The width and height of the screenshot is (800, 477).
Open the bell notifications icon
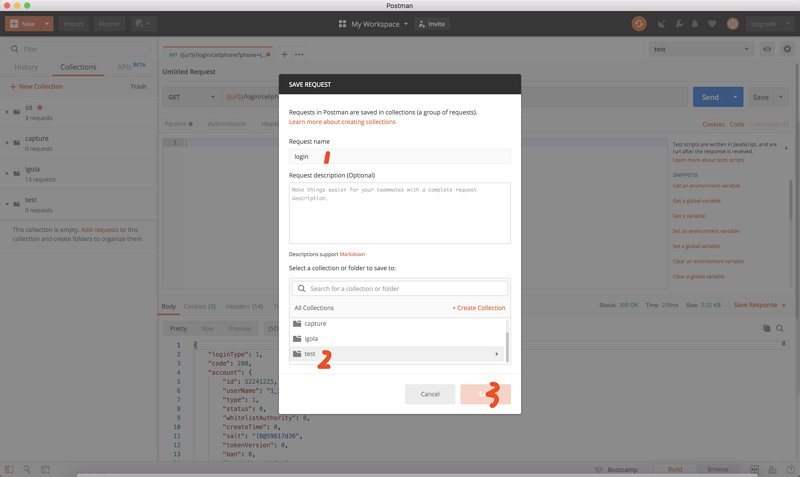tap(695, 24)
